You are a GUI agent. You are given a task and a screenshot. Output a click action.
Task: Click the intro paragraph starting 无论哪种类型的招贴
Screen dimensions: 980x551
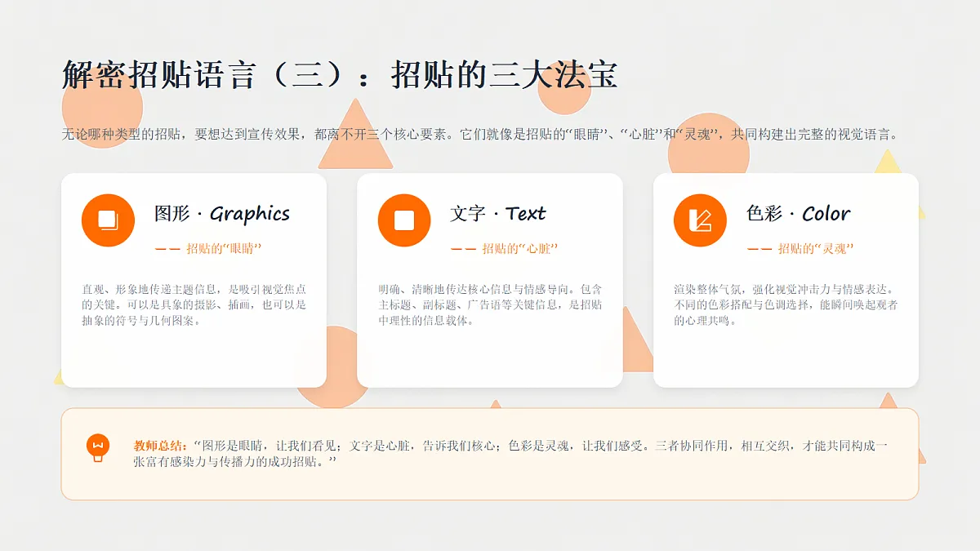(x=480, y=135)
